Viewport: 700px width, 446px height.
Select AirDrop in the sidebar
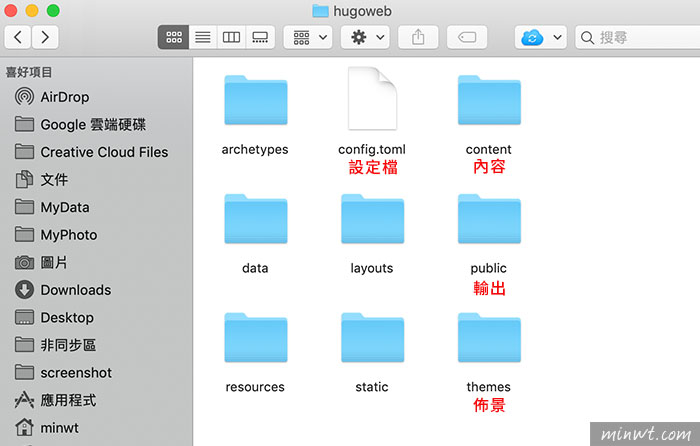[x=65, y=97]
